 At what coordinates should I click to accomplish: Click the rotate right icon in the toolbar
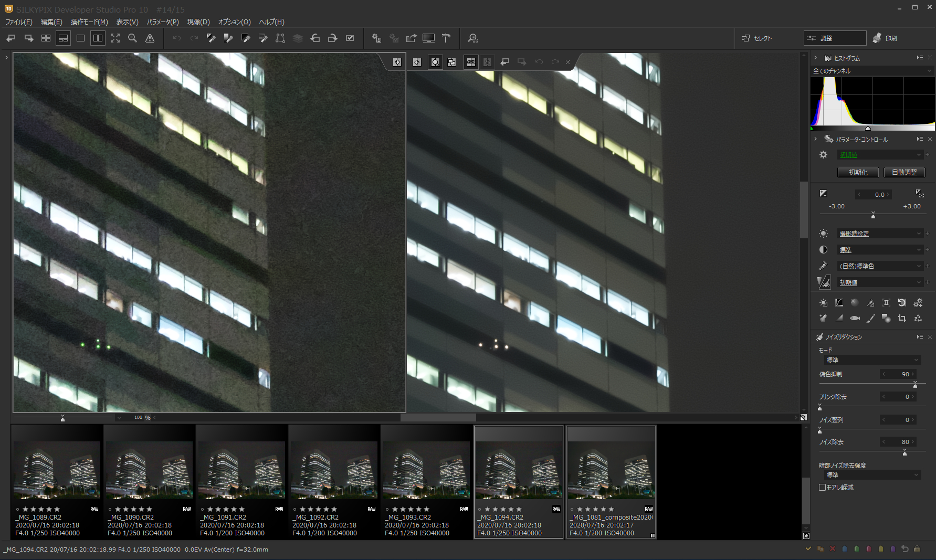pos(332,38)
